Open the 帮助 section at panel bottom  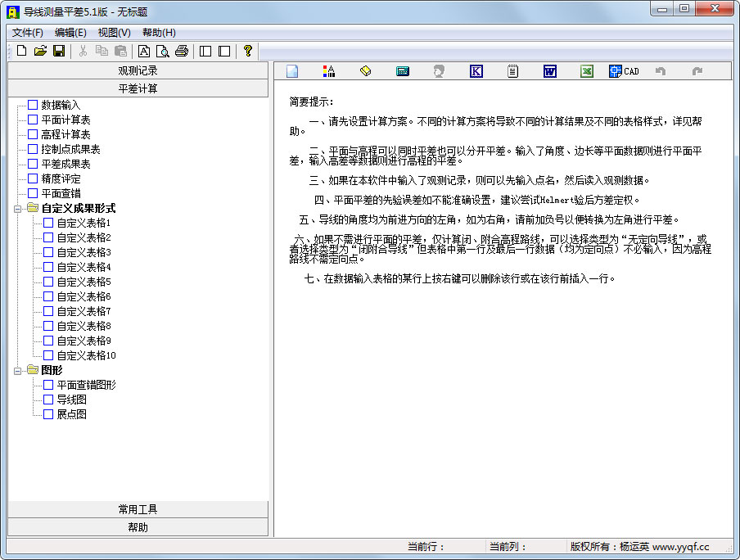tap(138, 527)
